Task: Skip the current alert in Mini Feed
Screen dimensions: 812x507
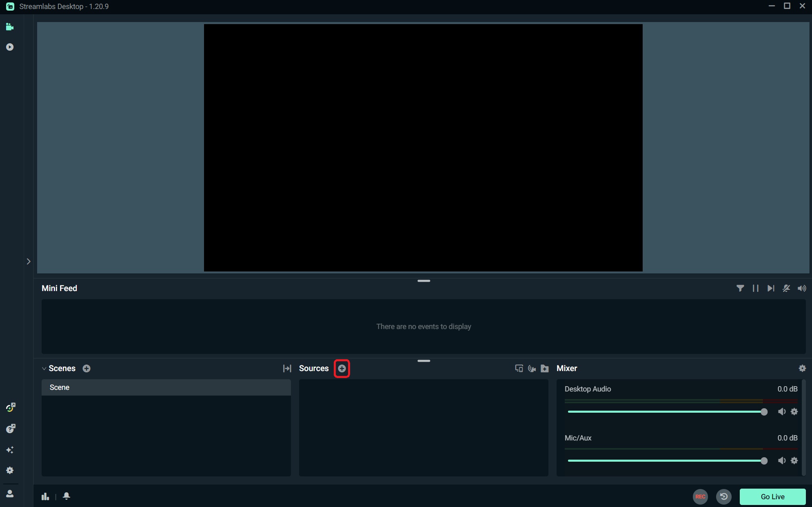Action: click(770, 288)
